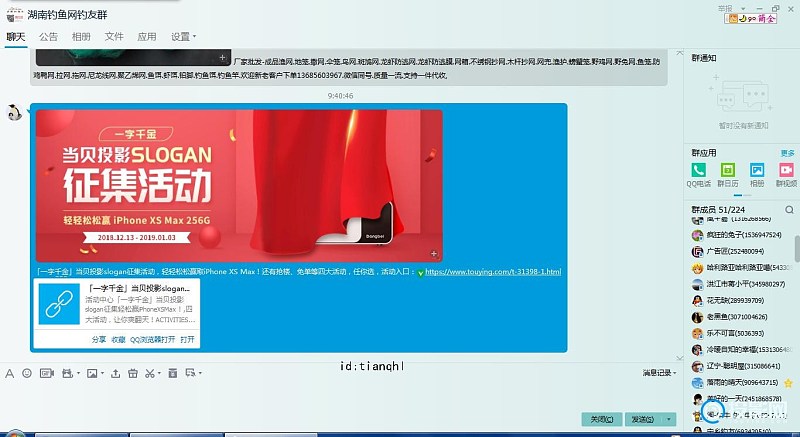
Task: Click QQ浏览器打开 on preview card
Action: pos(152,340)
